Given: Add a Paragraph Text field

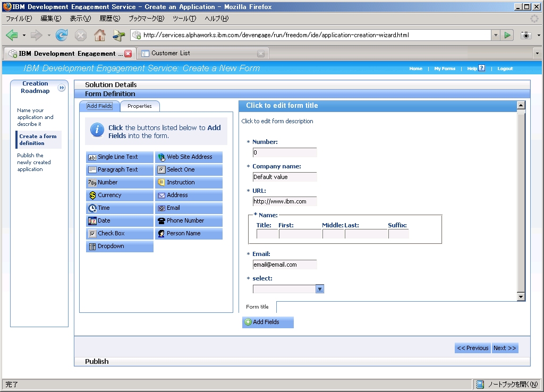Looking at the screenshot, I should (120, 169).
